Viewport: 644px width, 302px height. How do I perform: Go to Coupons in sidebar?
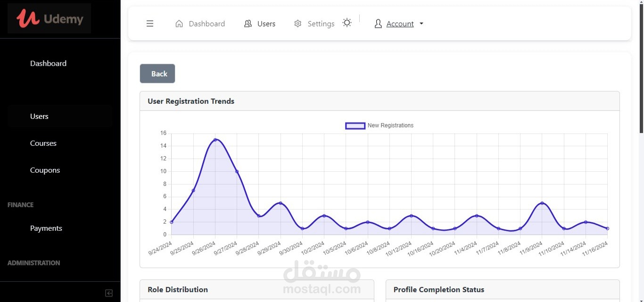[x=45, y=170]
